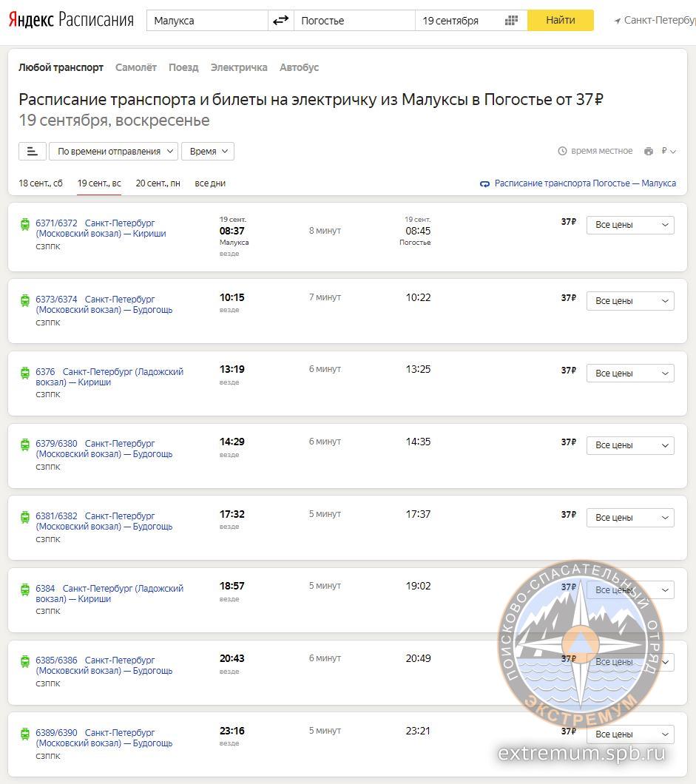Viewport: 696px width, 784px height.
Task: Expand Все цены for the 08:37 train
Action: (x=630, y=225)
